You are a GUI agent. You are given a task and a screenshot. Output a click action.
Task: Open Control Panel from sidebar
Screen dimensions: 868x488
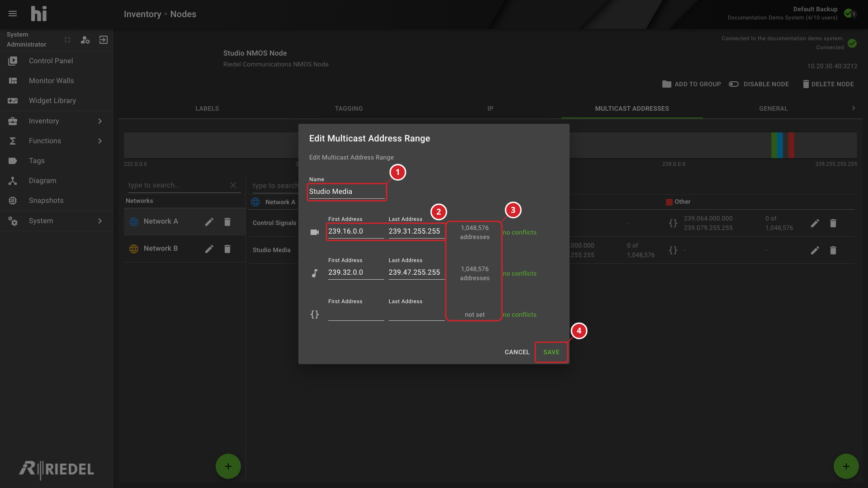(57, 61)
